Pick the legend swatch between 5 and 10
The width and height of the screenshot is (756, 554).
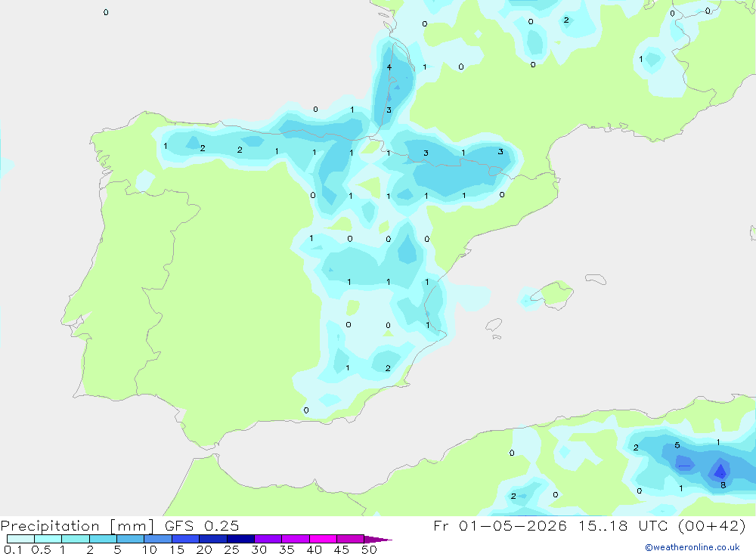(x=130, y=539)
